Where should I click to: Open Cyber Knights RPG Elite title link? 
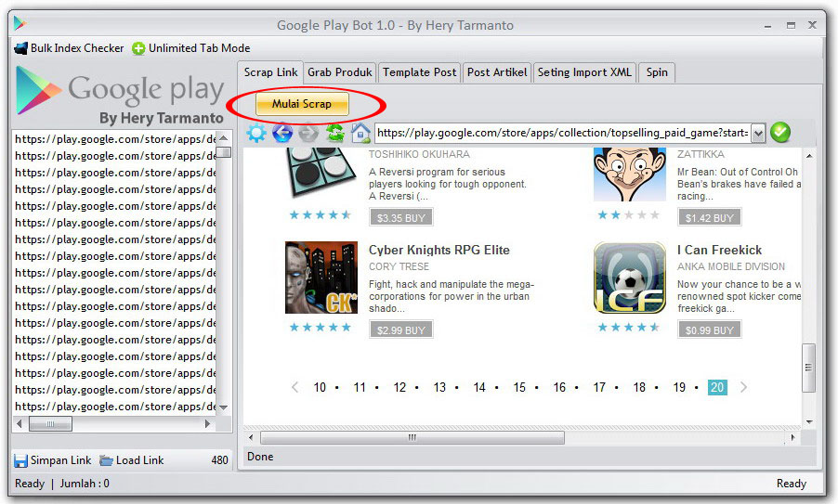[439, 250]
